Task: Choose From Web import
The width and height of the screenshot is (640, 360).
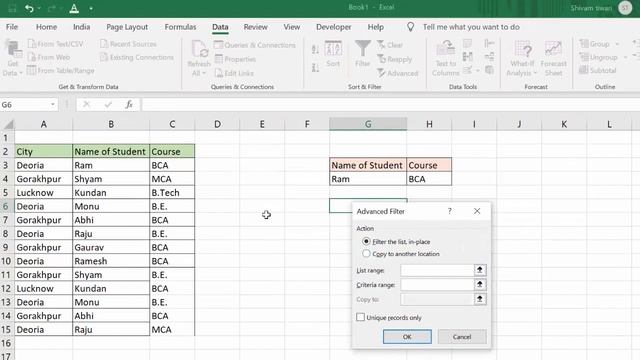Action: 49,57
